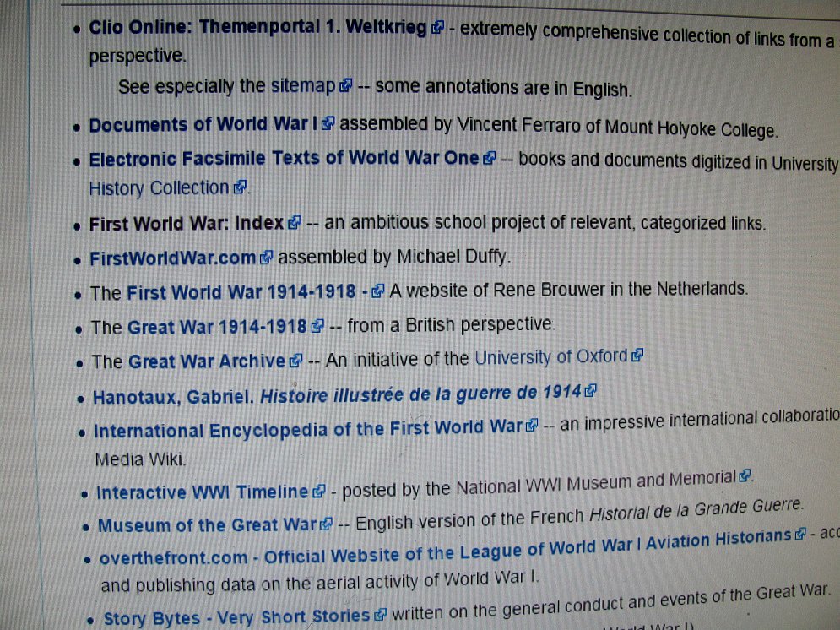Screen dimensions: 840x630
Task: Open the 'sitemap' link
Action: pos(303,85)
